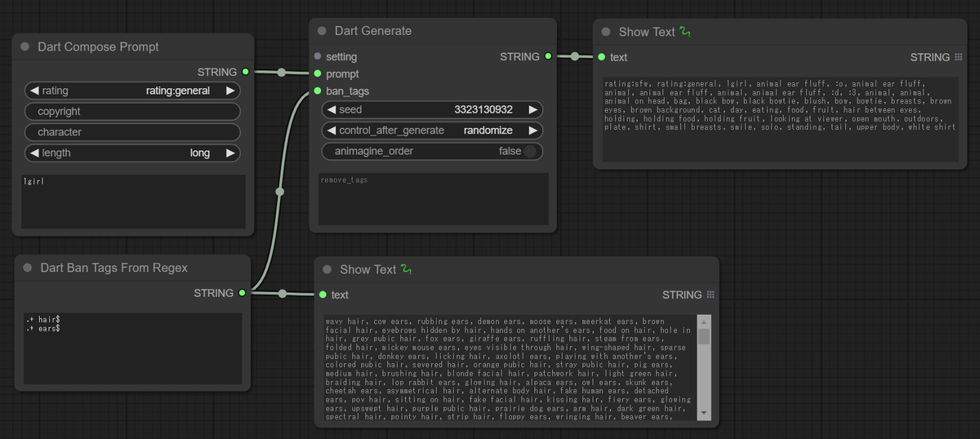Click the '1girl' prompt text area
This screenshot has width=980, height=439.
pos(133,202)
